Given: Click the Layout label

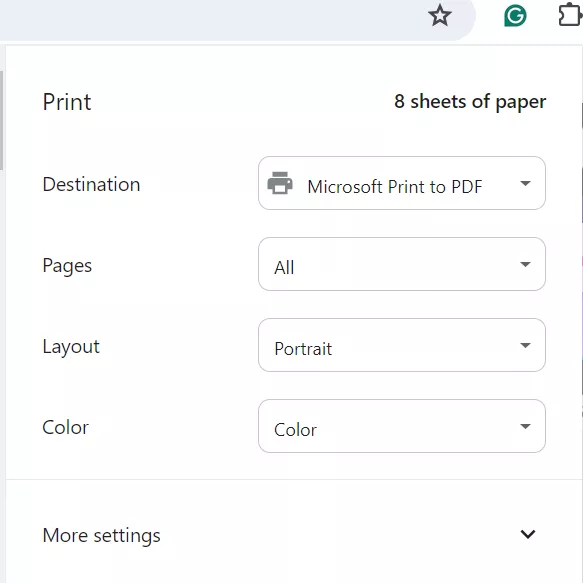Looking at the screenshot, I should click(71, 347).
